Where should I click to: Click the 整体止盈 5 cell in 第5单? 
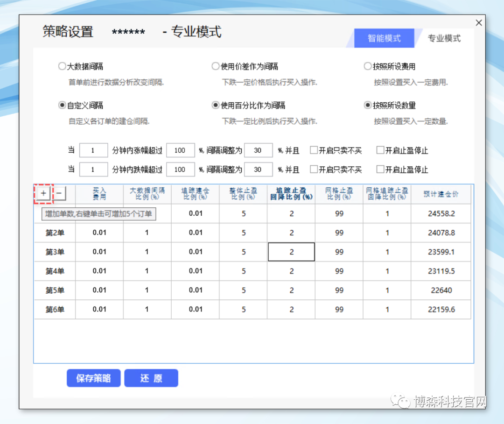pos(243,290)
